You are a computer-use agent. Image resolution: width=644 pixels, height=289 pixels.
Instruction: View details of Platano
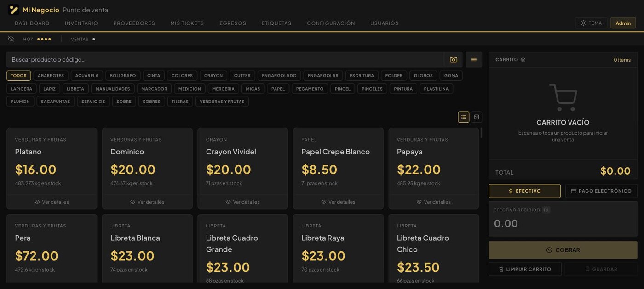pos(52,202)
